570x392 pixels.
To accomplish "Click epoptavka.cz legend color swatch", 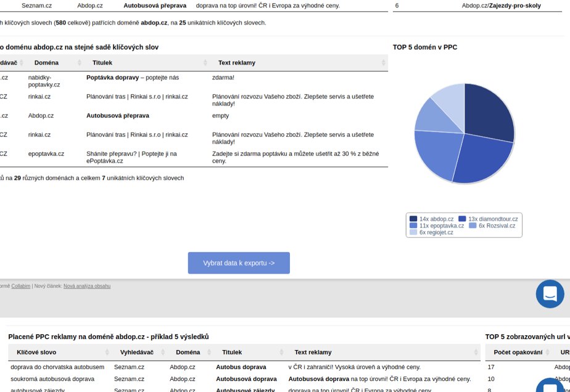I will pyautogui.click(x=413, y=226).
